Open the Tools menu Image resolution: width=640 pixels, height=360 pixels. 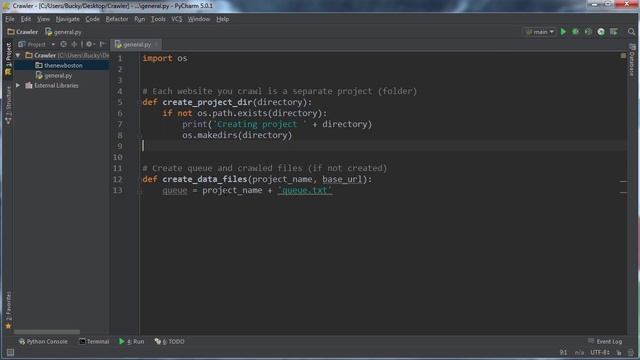tap(158, 19)
